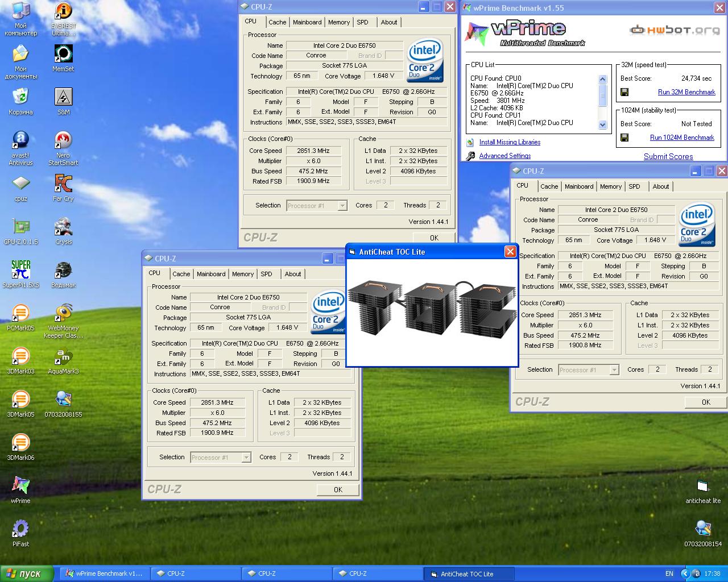Click OK in the bottom-left CPU-Z window
This screenshot has height=582, width=728.
[x=338, y=489]
